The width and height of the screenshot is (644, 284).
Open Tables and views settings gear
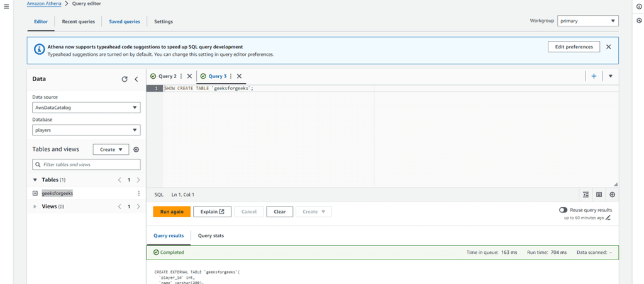coord(136,150)
